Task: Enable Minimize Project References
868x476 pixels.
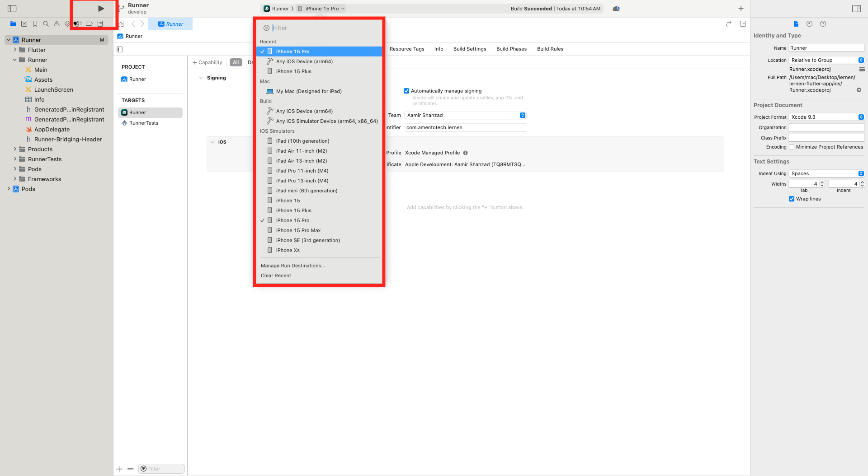Action: click(x=792, y=147)
